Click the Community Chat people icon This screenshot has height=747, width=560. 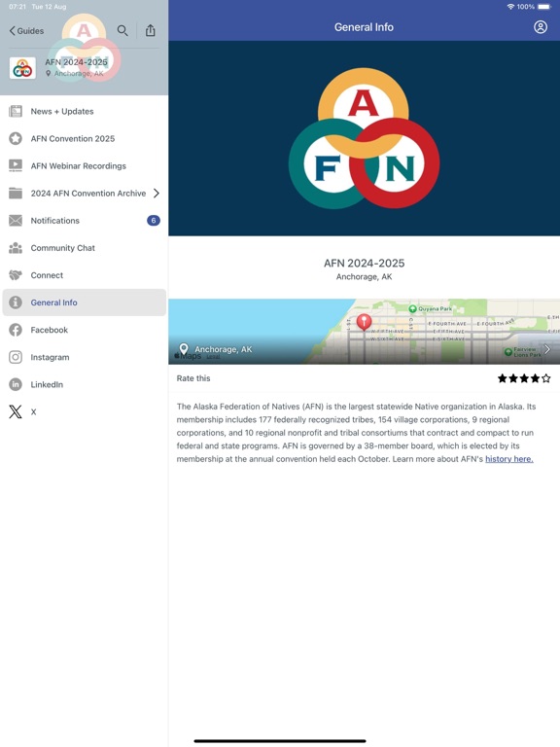16,248
